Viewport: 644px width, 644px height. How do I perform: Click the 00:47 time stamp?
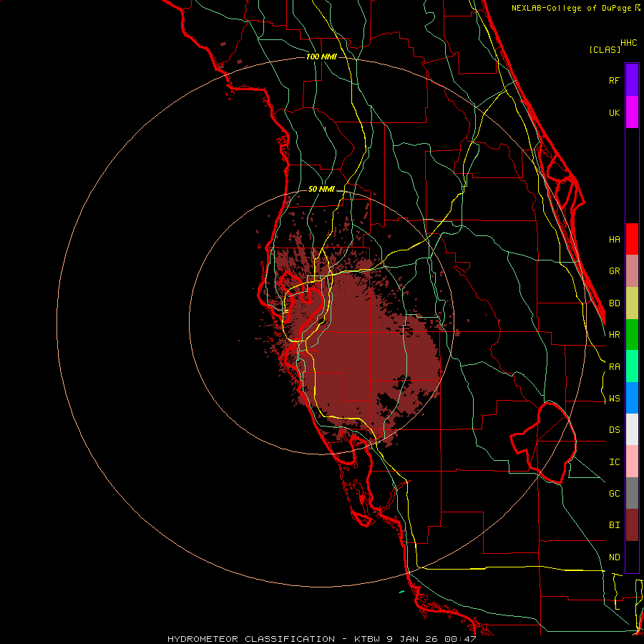click(459, 639)
